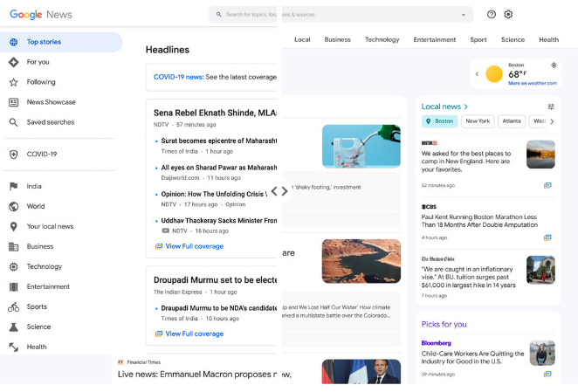Click the COVID-19 shield icon
This screenshot has width=578, height=392.
point(14,155)
